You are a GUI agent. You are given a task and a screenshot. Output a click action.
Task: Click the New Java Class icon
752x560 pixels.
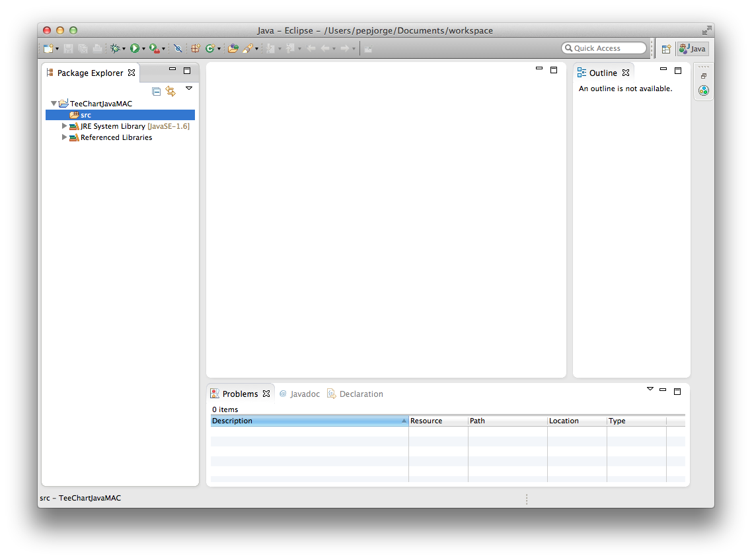coord(210,48)
